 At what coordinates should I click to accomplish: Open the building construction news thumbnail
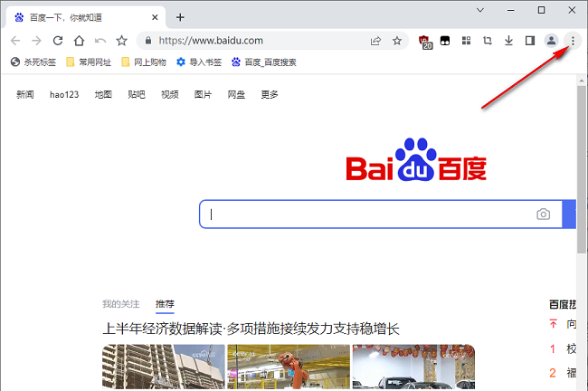(x=164, y=367)
